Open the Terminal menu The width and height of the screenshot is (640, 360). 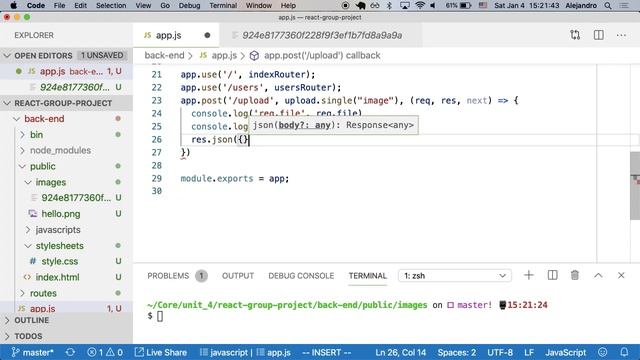click(x=223, y=5)
